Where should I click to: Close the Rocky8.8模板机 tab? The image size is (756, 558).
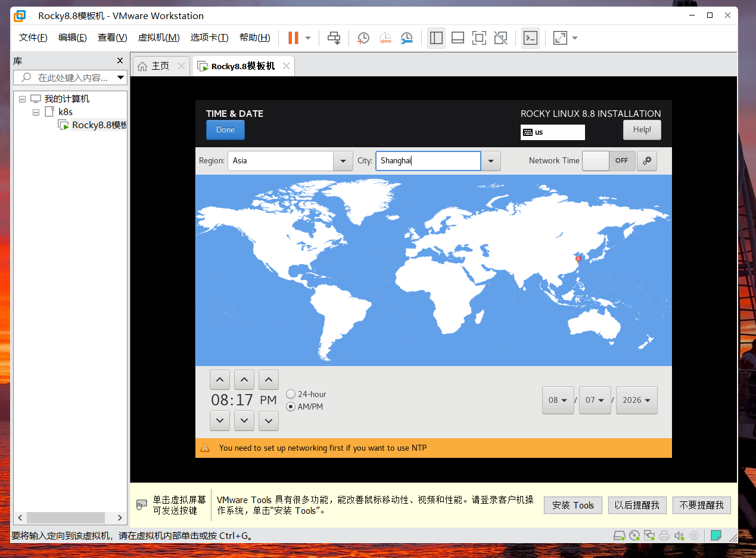286,66
